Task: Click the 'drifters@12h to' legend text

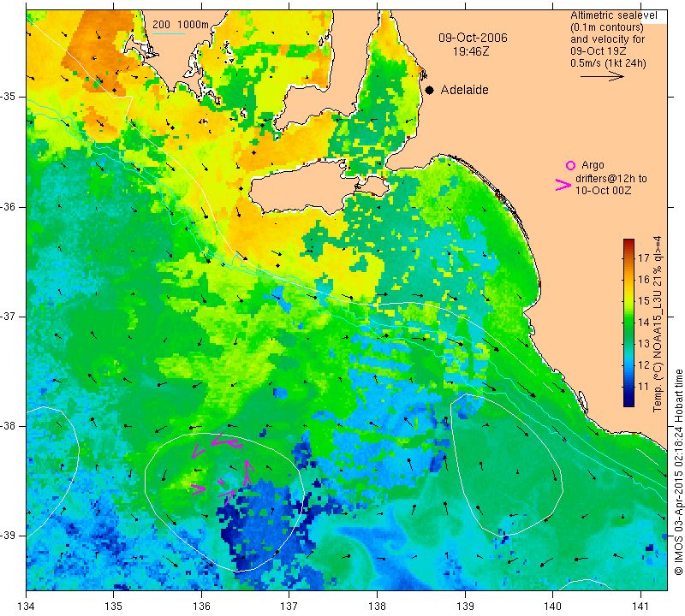Action: coord(611,179)
